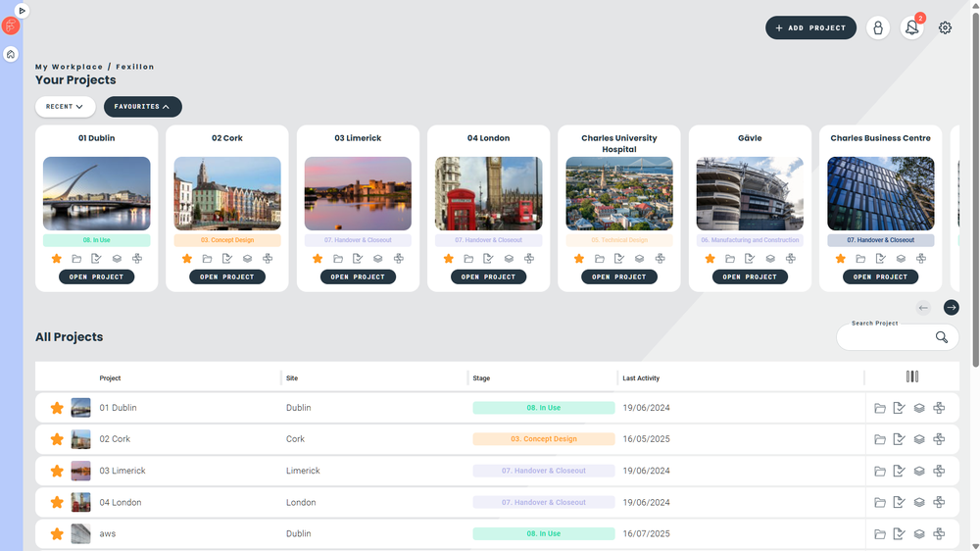
Task: Open folder icon in 01 Dublin table row
Action: (879, 408)
